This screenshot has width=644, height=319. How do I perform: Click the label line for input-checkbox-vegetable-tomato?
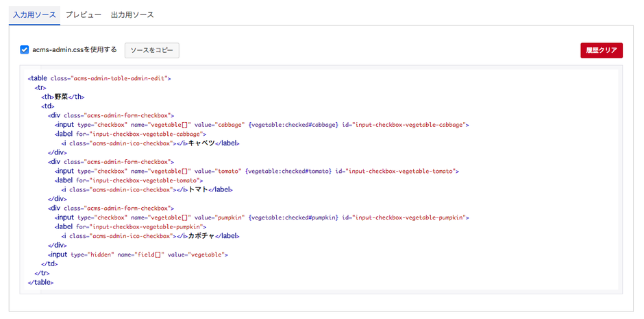[129, 180]
